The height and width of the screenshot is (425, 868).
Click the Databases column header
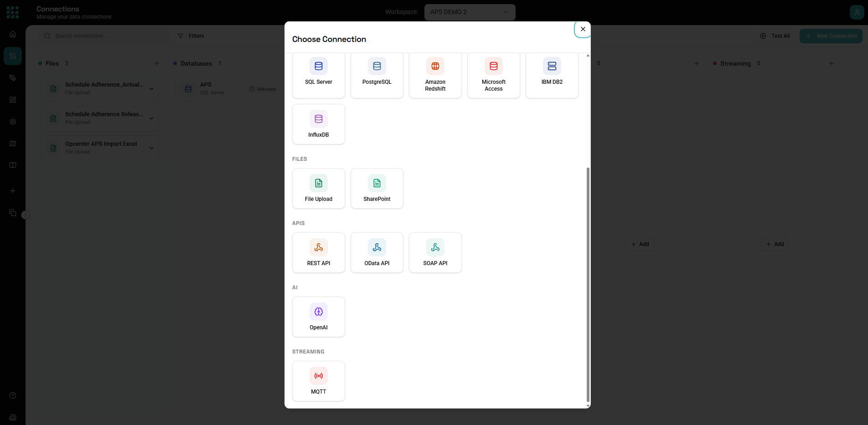tap(196, 63)
